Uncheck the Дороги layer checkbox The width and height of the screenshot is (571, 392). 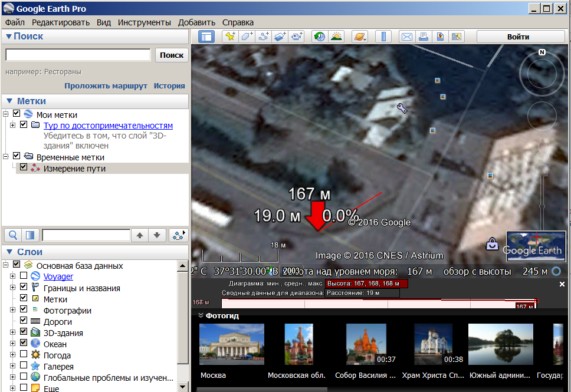tap(24, 321)
